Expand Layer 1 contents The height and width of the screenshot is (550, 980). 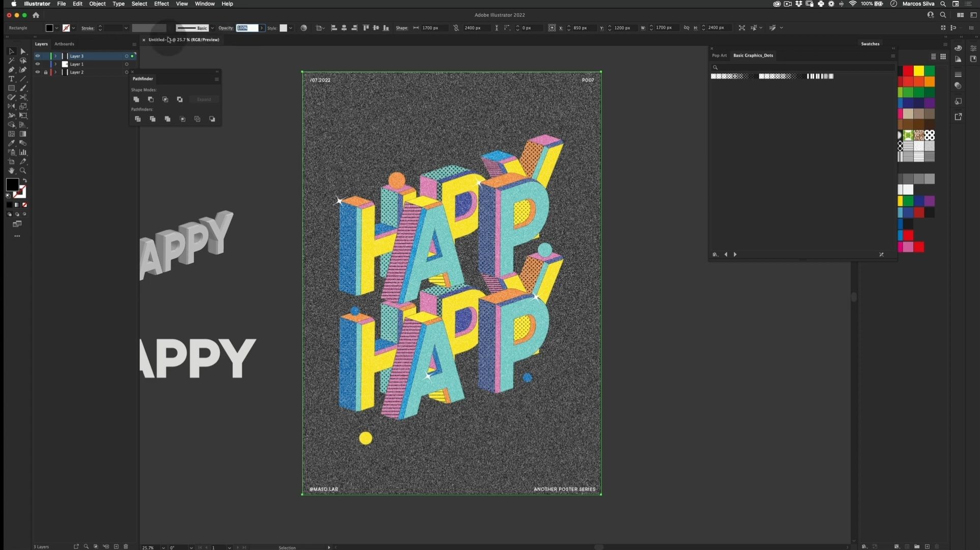[x=55, y=64]
